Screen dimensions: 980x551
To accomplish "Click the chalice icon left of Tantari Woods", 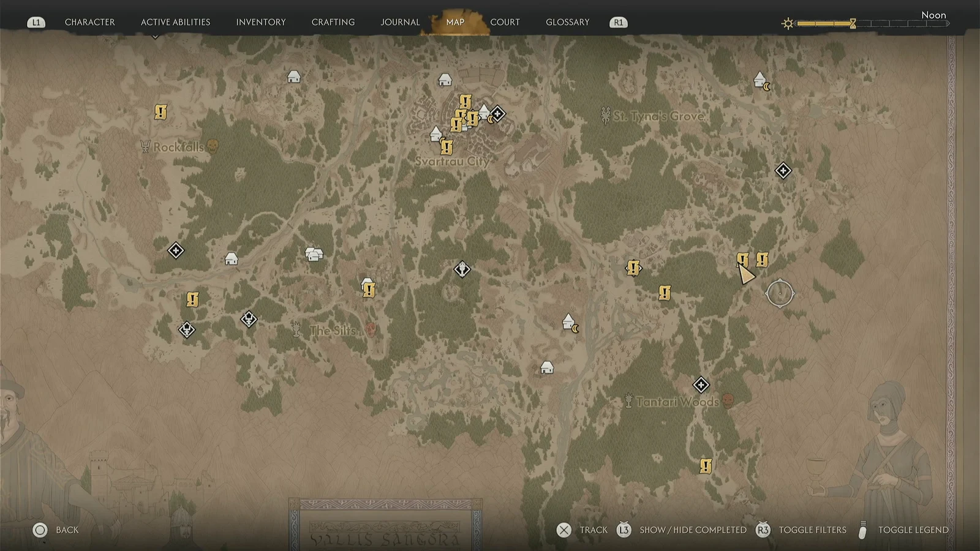I will 628,401.
